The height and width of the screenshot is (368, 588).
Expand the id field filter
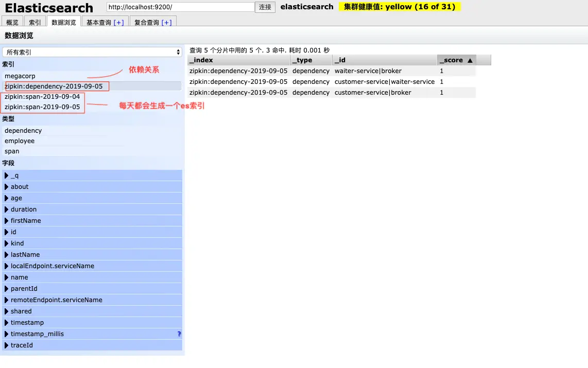pos(92,232)
